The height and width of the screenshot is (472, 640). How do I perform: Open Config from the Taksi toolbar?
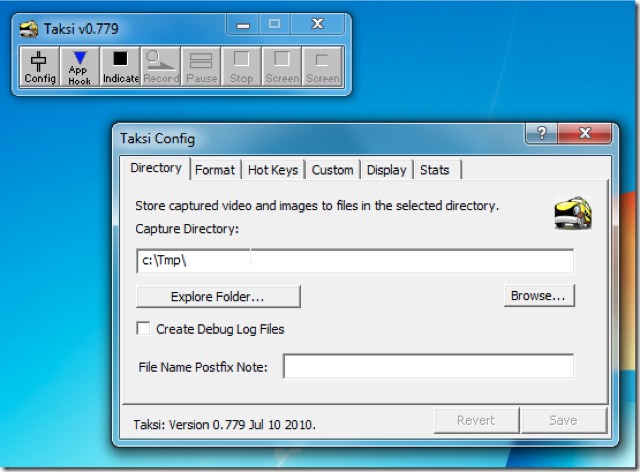point(40,67)
